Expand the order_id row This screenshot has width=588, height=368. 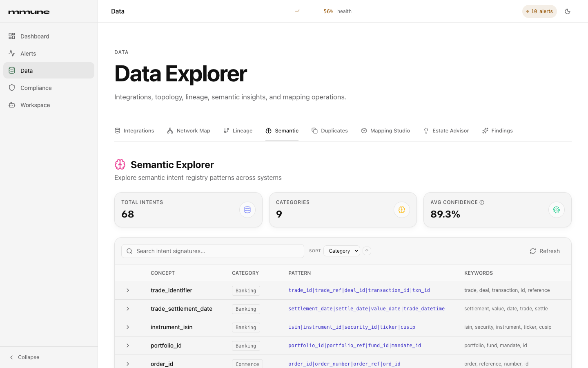(x=128, y=364)
